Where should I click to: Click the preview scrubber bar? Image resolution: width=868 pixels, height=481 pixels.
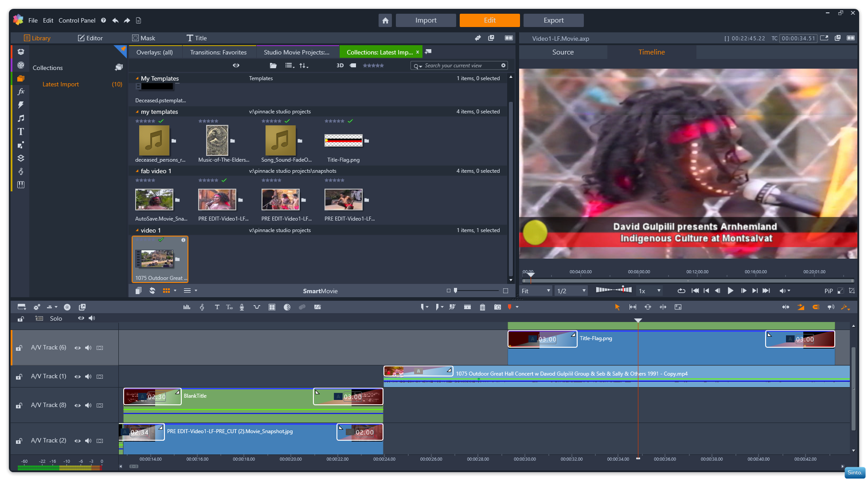[688, 281]
